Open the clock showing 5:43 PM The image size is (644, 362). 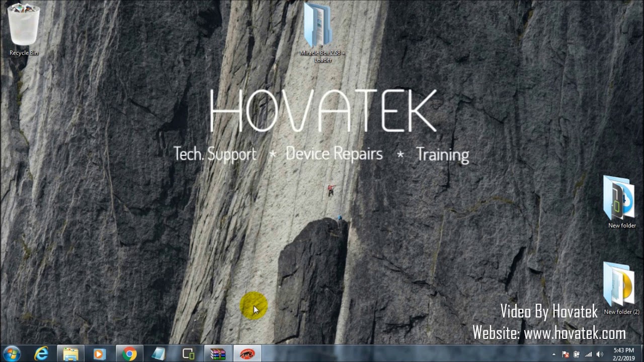point(624,354)
